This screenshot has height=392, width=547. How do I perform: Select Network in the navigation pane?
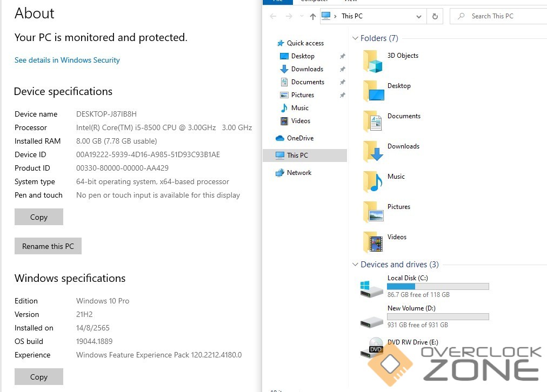click(299, 173)
